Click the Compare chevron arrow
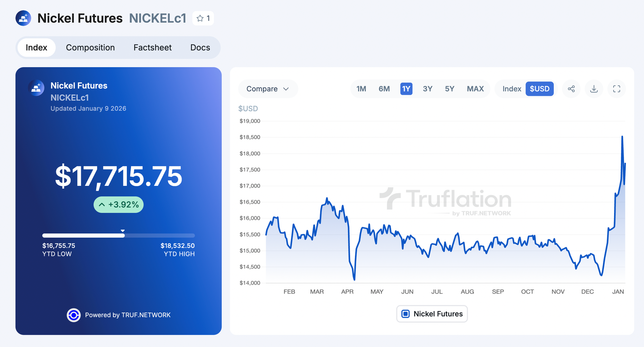Image resolution: width=644 pixels, height=347 pixels. click(286, 89)
